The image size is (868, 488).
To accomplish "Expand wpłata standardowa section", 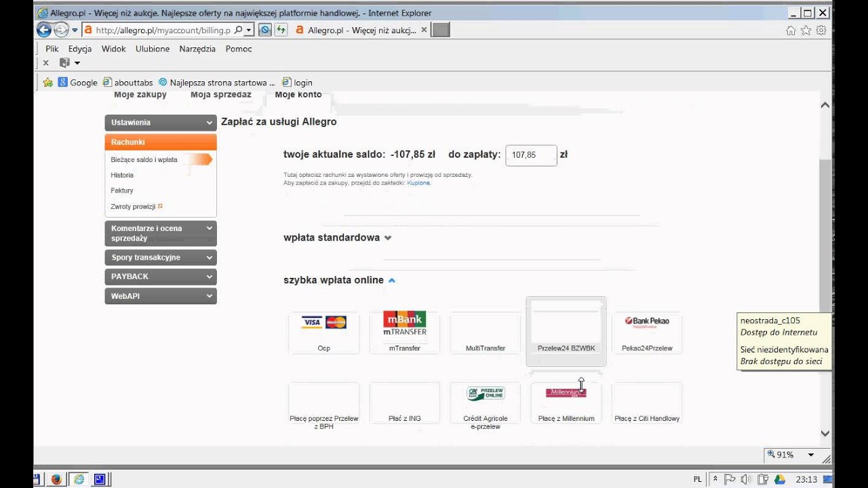I will click(x=337, y=238).
